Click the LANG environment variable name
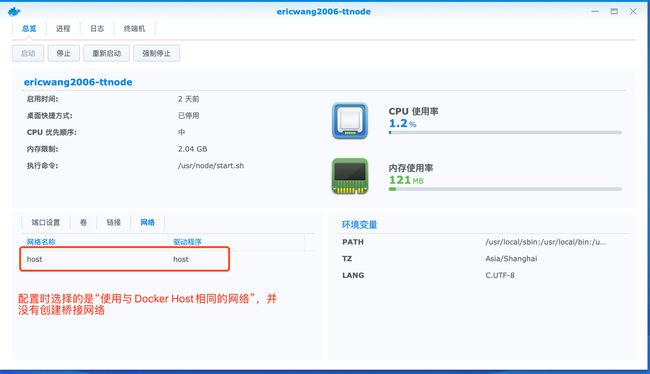650x374 pixels. 353,275
